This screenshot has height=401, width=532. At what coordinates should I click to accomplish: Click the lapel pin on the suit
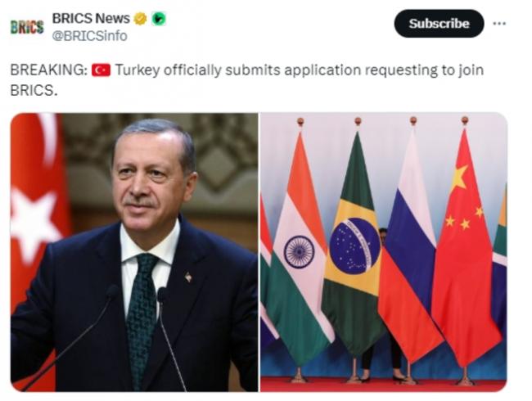tap(188, 277)
